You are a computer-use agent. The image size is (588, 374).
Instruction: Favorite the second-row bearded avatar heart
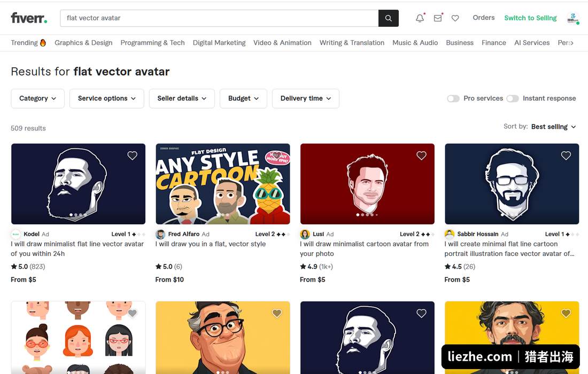pos(422,313)
